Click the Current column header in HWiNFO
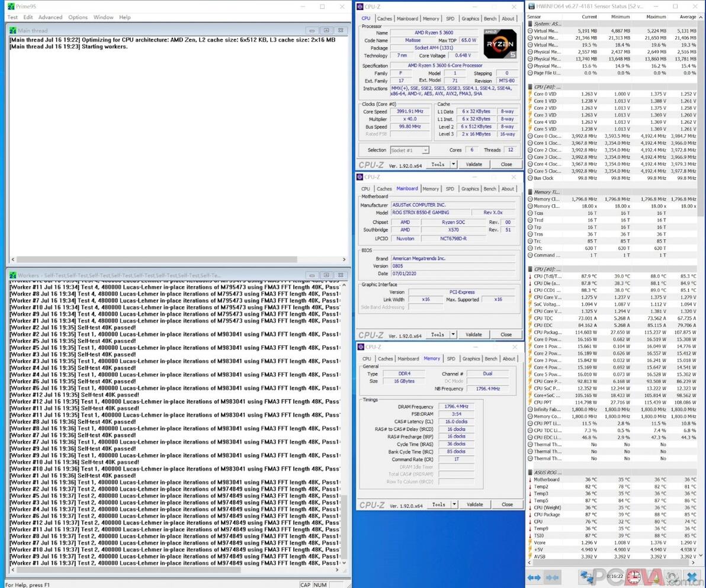The width and height of the screenshot is (706, 588). tap(589, 17)
